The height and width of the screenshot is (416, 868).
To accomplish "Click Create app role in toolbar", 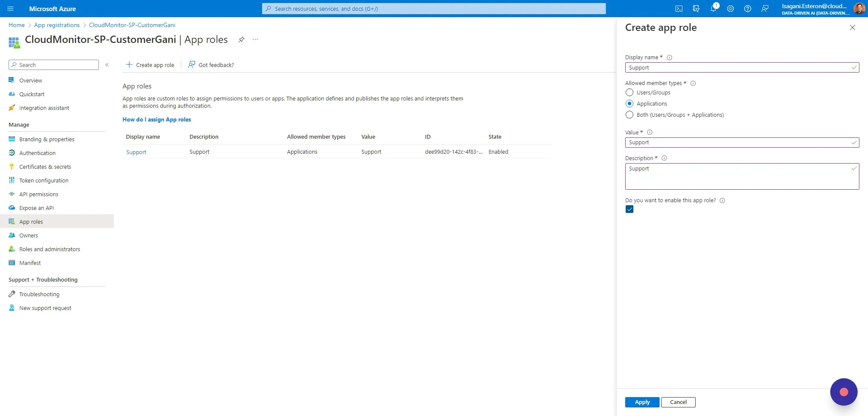I will (150, 65).
